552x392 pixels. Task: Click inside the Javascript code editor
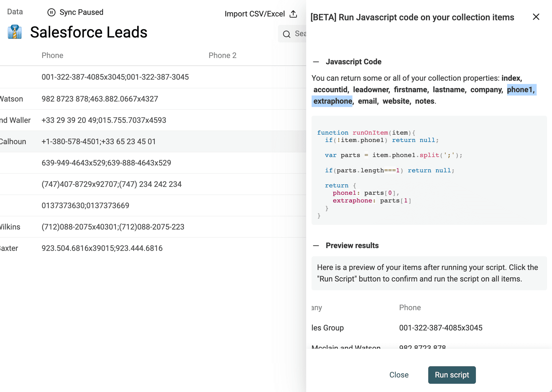pyautogui.click(x=429, y=170)
